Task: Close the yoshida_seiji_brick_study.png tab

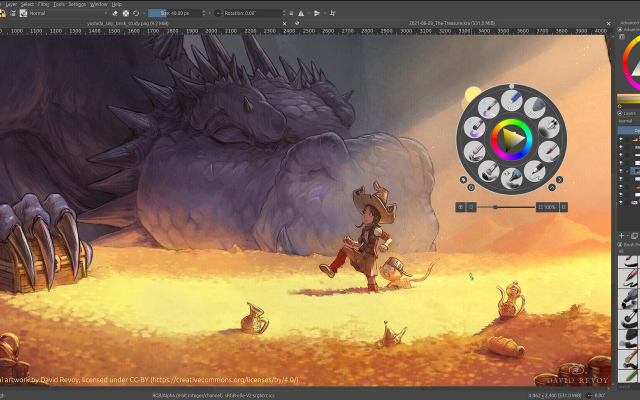Action: (x=284, y=24)
